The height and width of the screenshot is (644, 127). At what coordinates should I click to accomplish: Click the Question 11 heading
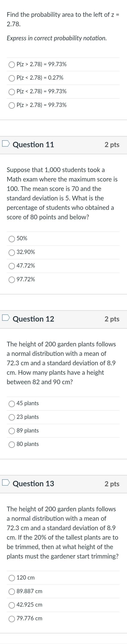[33, 145]
